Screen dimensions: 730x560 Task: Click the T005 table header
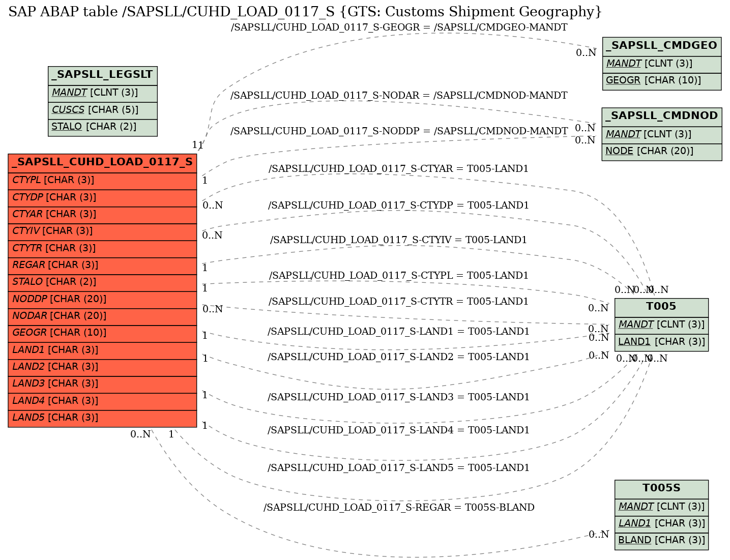coord(661,307)
